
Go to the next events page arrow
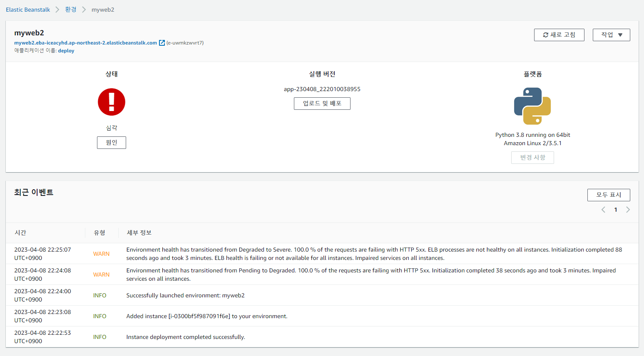coord(628,210)
